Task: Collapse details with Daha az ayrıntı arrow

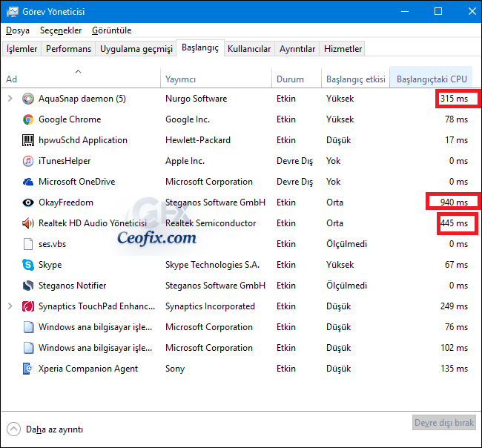Action: (x=13, y=429)
